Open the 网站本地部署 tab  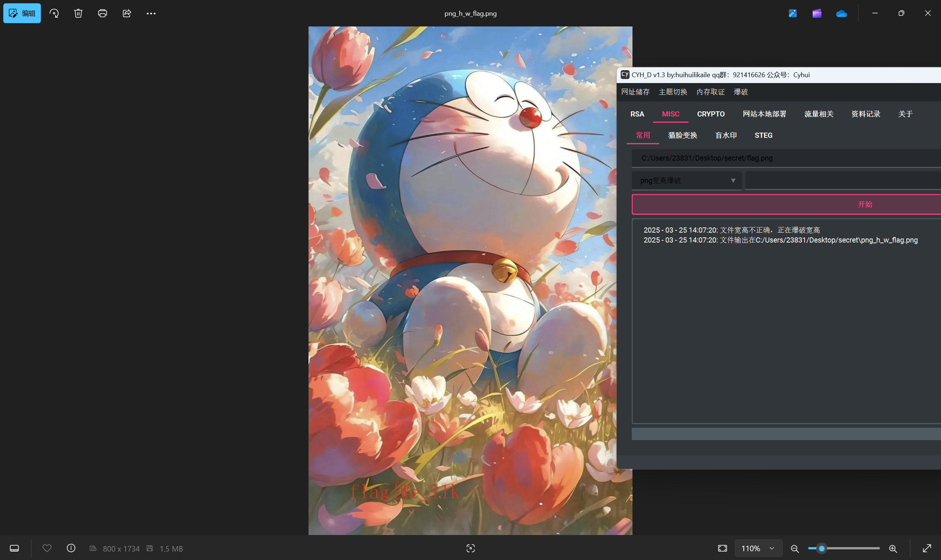(x=764, y=114)
